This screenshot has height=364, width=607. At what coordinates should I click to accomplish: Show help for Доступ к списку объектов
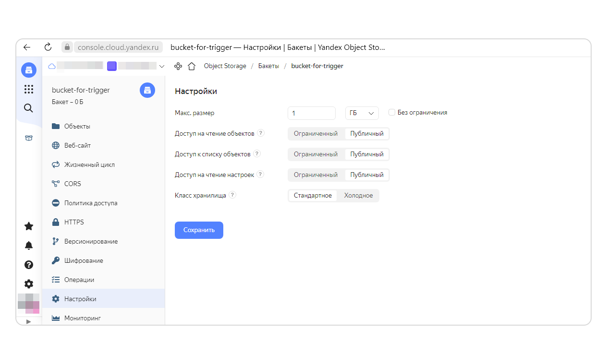[257, 154]
